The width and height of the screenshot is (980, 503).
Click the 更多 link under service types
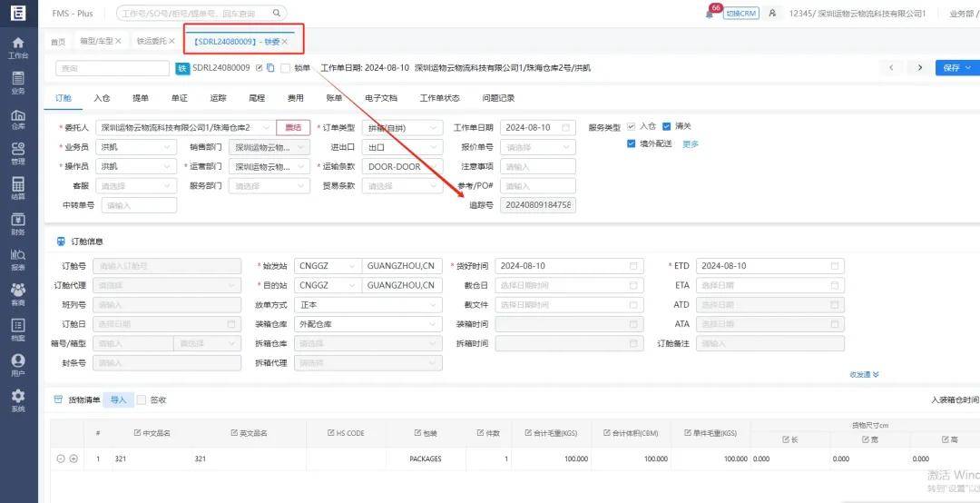pyautogui.click(x=690, y=143)
